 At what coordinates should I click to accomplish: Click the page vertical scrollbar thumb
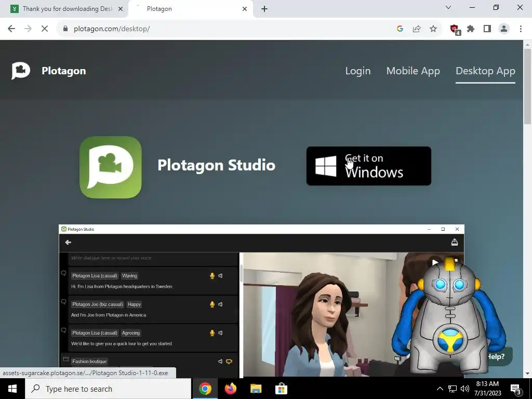[x=527, y=87]
